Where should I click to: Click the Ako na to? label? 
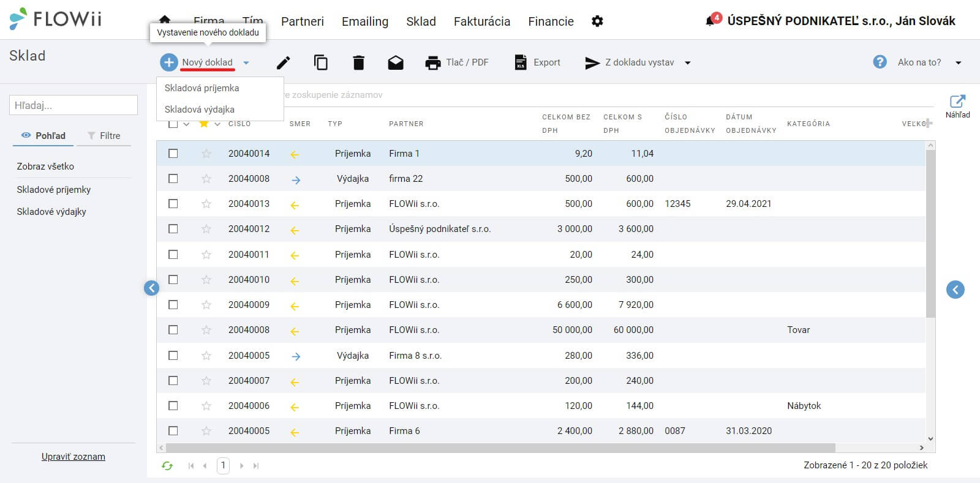[919, 62]
